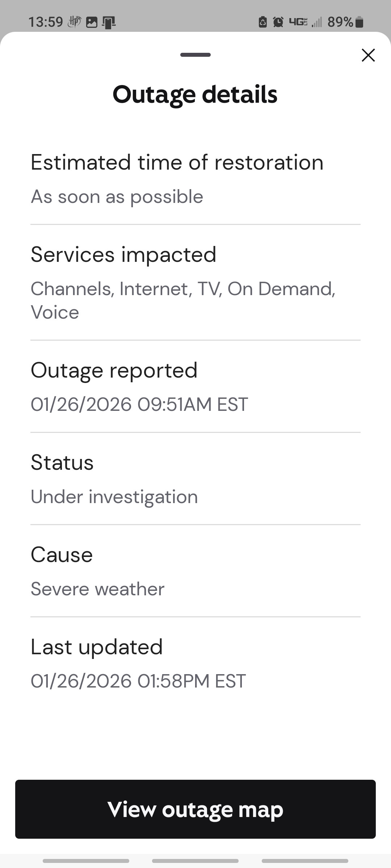Image resolution: width=391 pixels, height=868 pixels.
Task: Tap the Severe weather cause text
Action: click(x=97, y=589)
